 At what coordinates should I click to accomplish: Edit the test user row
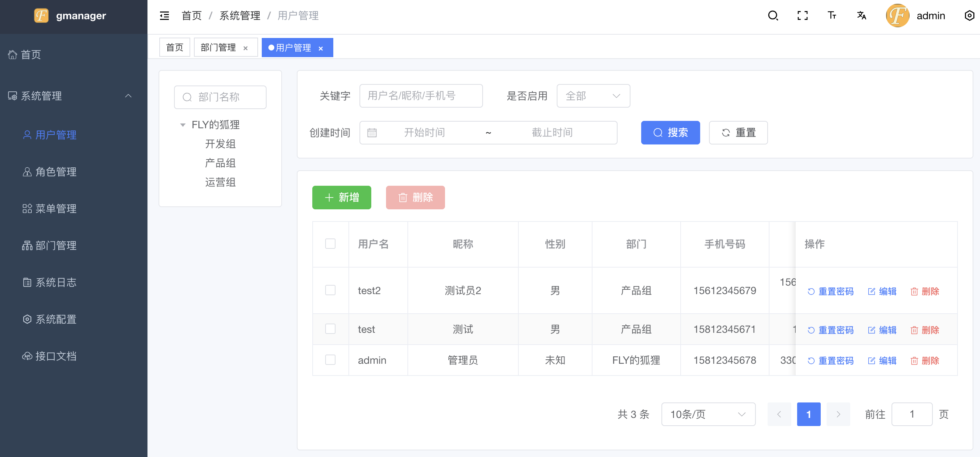[882, 330]
